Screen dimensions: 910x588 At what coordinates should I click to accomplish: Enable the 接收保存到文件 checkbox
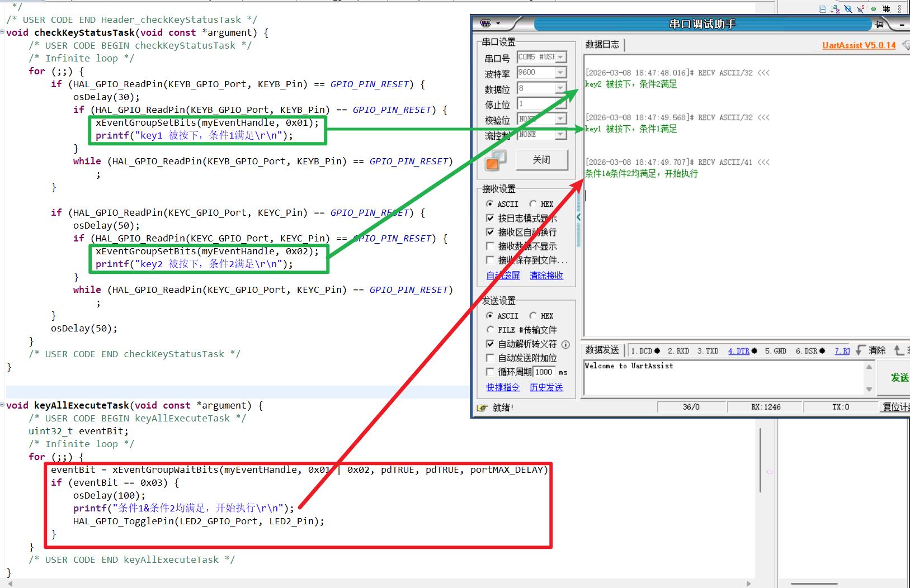[490, 260]
